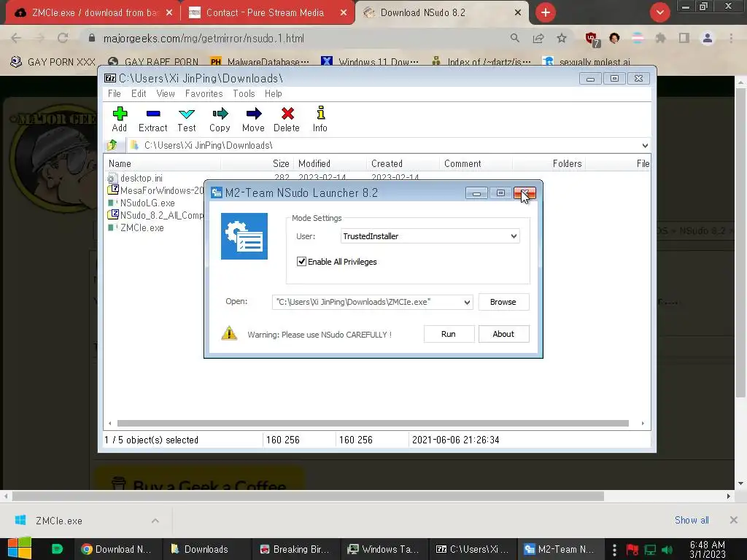This screenshot has width=747, height=560.
Task: Click the up-folder icon beside the address bar
Action: 112,145
